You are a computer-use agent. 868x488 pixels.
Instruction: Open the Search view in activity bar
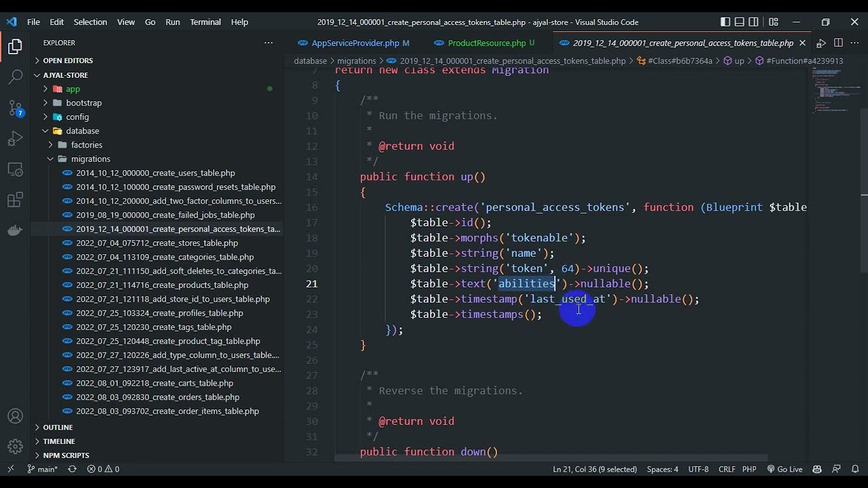(15, 77)
